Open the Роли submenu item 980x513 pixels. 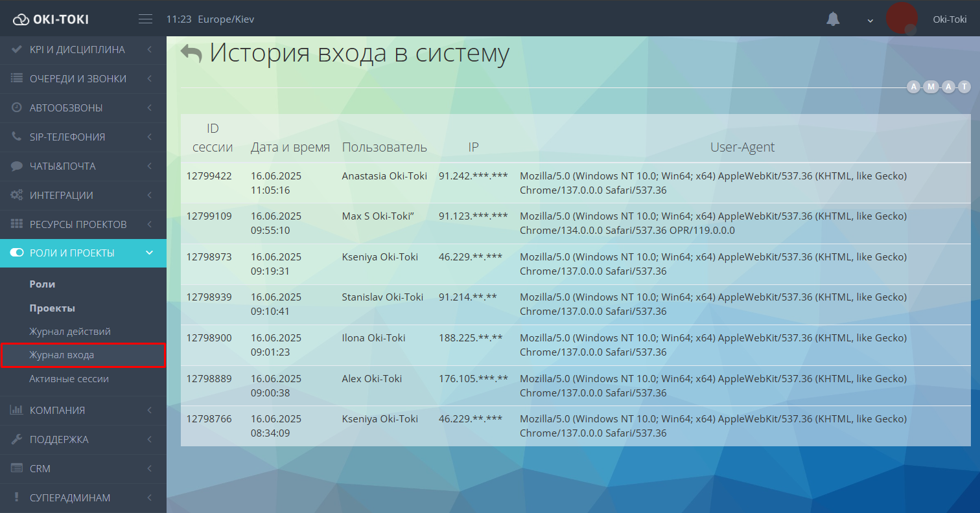pyautogui.click(x=42, y=284)
